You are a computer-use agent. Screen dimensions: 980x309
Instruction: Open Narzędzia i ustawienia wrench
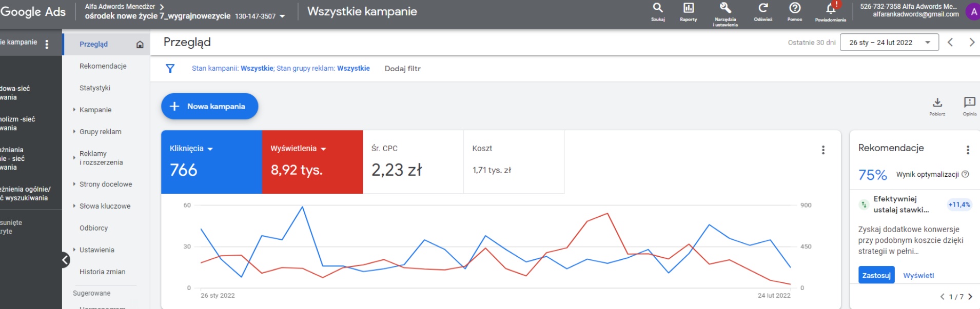coord(725,9)
